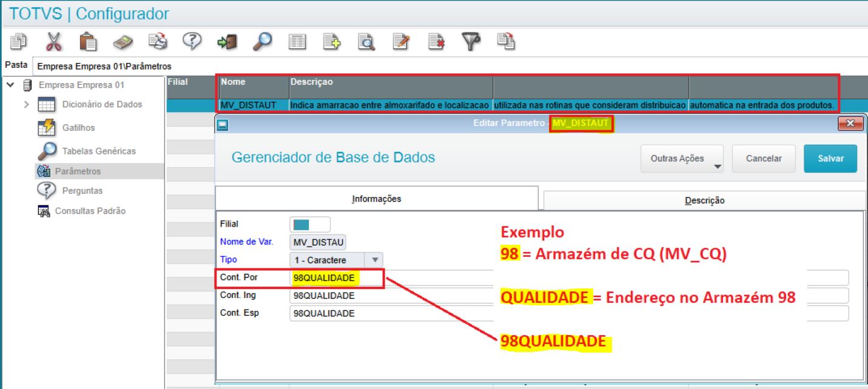
Task: Open the Tipo dropdown arrow
Action: [x=374, y=260]
